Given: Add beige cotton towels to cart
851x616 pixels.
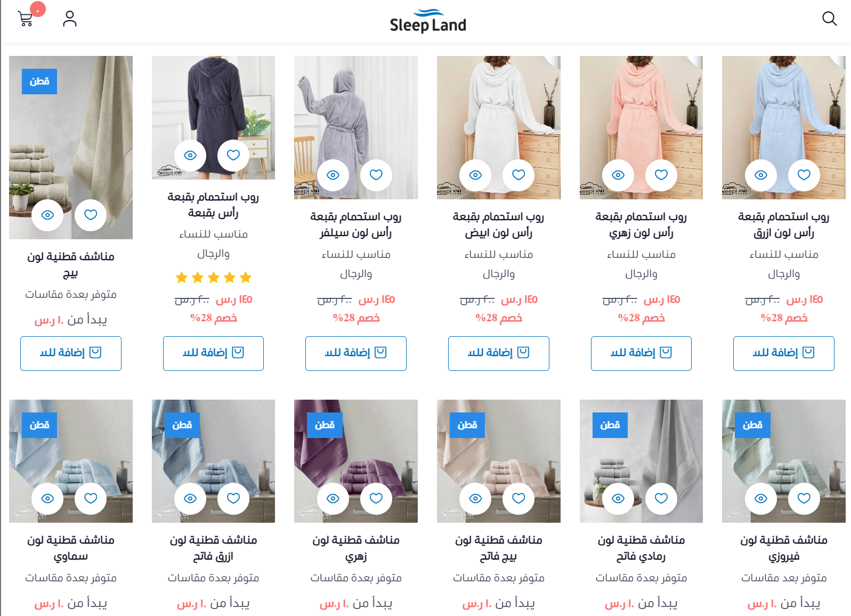Looking at the screenshot, I should [x=71, y=353].
